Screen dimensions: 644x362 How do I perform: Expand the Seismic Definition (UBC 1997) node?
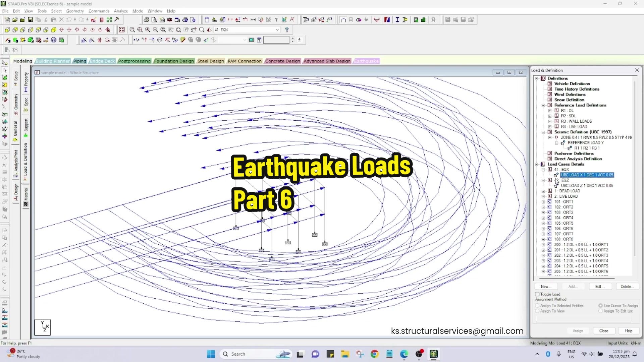544,132
